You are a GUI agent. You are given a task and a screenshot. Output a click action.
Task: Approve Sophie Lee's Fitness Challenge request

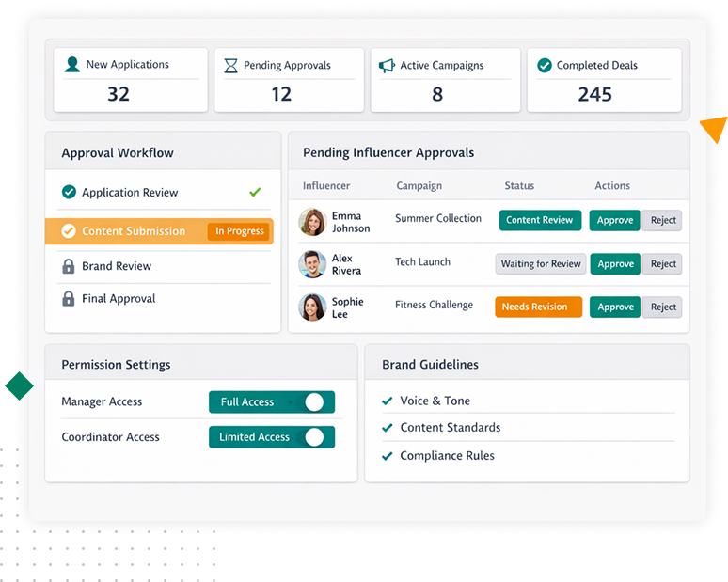(x=615, y=307)
